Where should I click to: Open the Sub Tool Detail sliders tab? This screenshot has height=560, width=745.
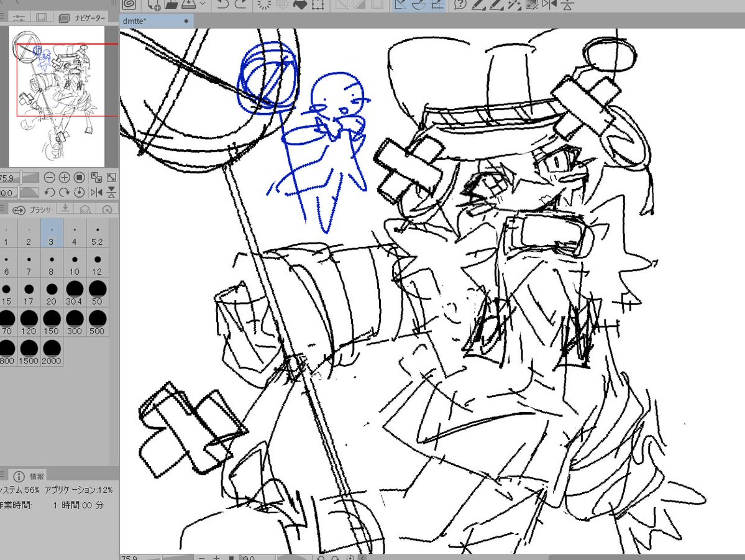(19, 17)
